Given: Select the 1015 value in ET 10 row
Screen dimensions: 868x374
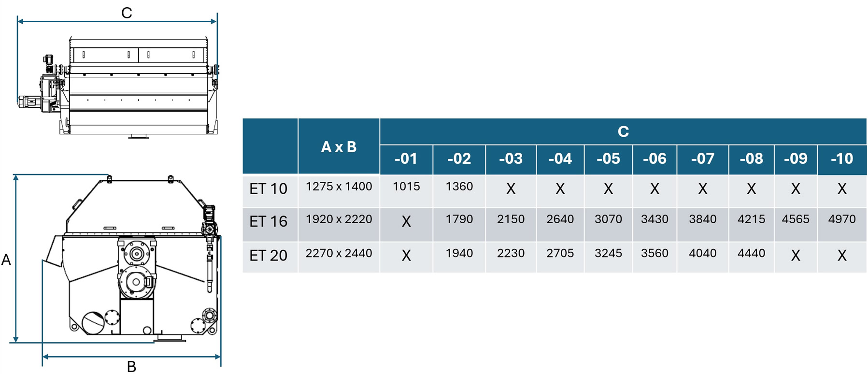Looking at the screenshot, I should coord(406,187).
